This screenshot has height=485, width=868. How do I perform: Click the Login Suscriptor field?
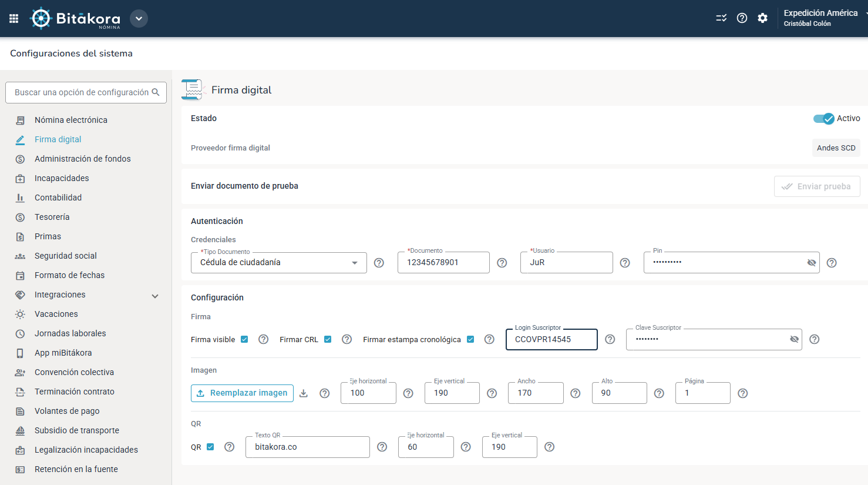pyautogui.click(x=551, y=339)
